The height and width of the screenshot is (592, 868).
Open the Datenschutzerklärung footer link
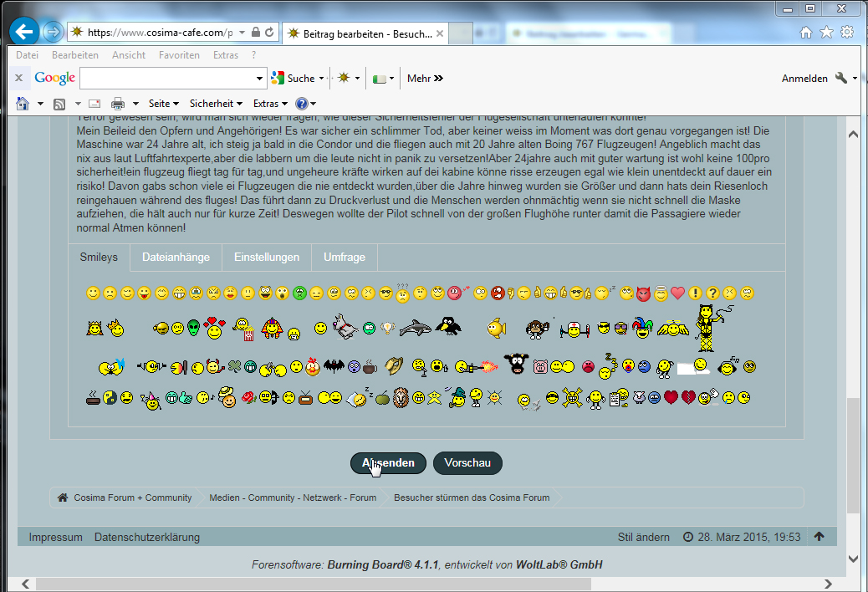(147, 537)
